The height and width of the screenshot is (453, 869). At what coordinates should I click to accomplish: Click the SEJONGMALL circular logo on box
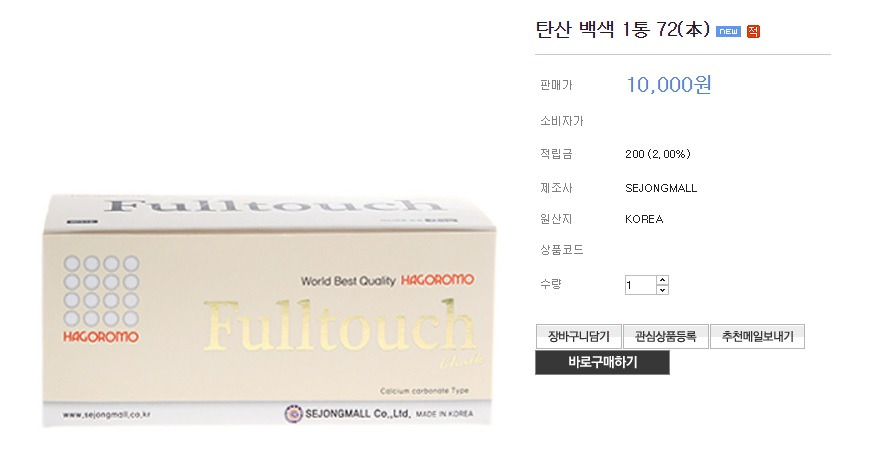coord(293,414)
